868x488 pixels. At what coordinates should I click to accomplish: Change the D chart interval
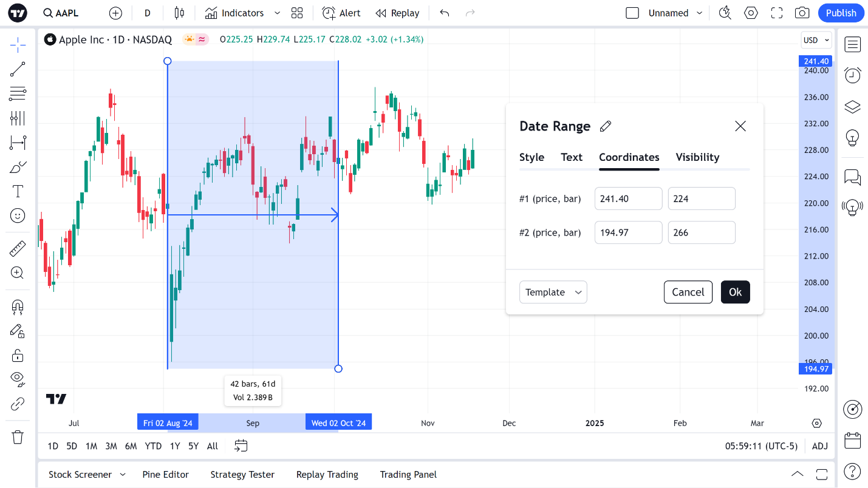pyautogui.click(x=148, y=13)
